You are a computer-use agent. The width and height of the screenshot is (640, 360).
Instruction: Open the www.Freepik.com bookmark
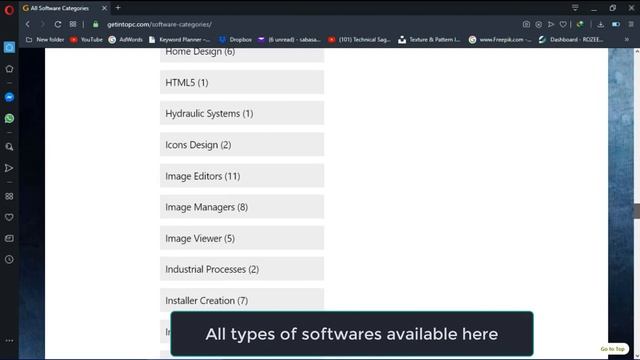tap(500, 40)
